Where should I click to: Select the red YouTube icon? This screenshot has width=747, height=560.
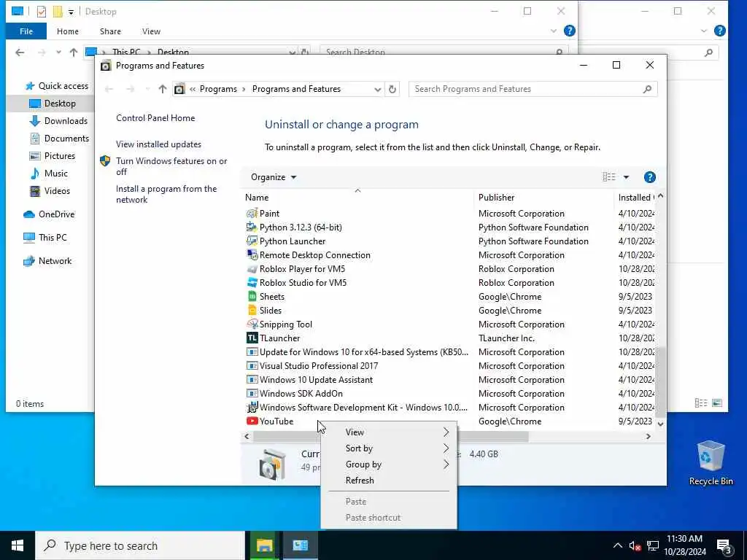252,421
